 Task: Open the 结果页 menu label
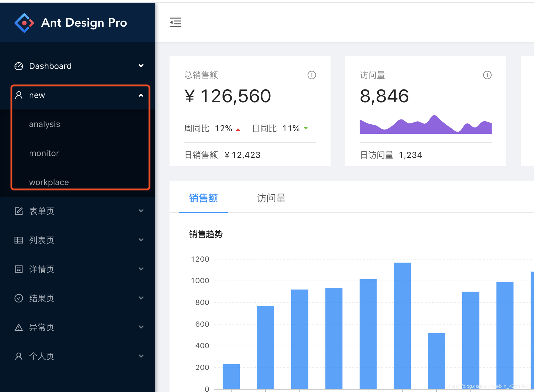coord(42,298)
